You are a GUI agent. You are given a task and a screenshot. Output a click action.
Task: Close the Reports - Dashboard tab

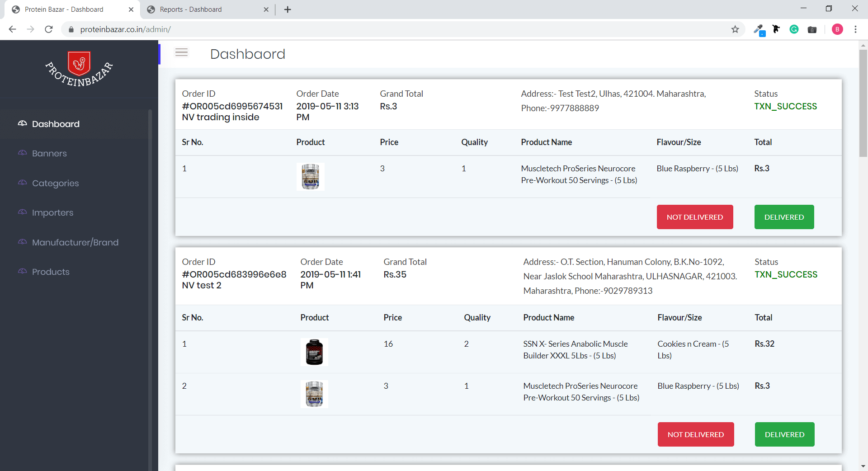266,9
